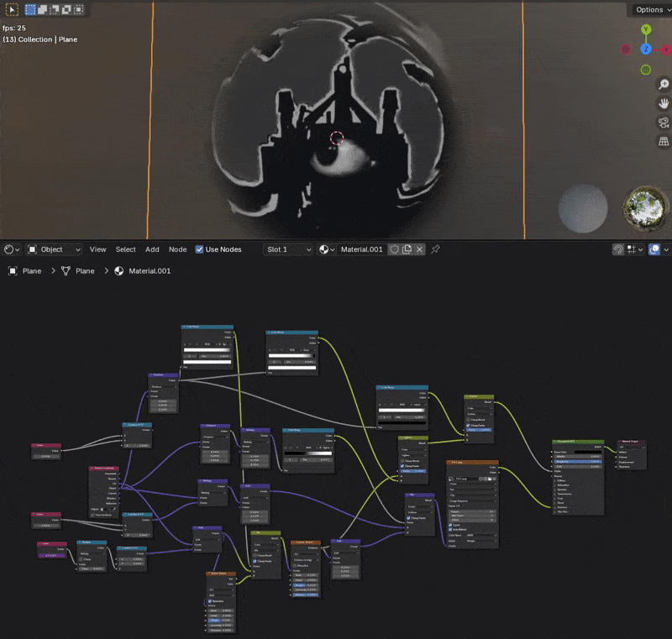Choose the subtract selection mode icon
Viewport: 672px width, 639px height.
54,9
